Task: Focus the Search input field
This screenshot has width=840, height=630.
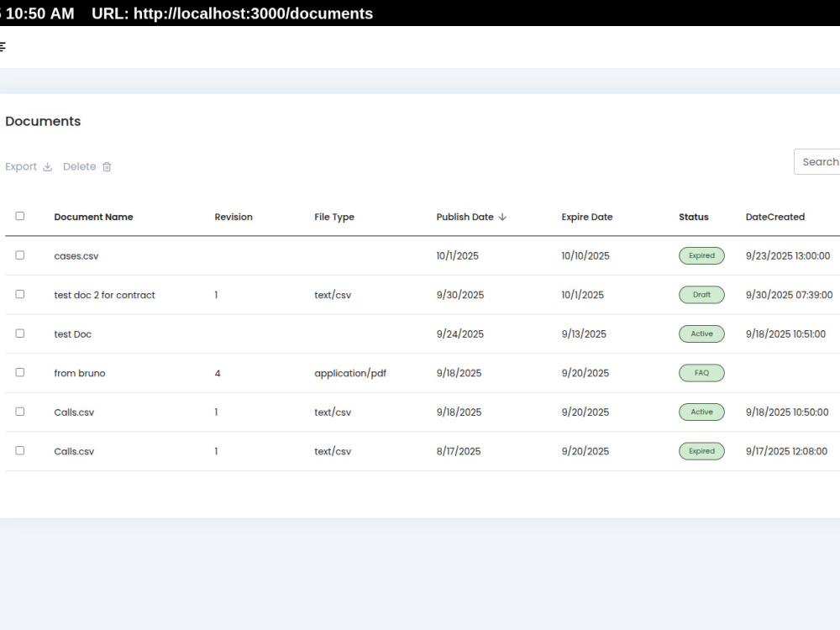Action: pos(817,162)
